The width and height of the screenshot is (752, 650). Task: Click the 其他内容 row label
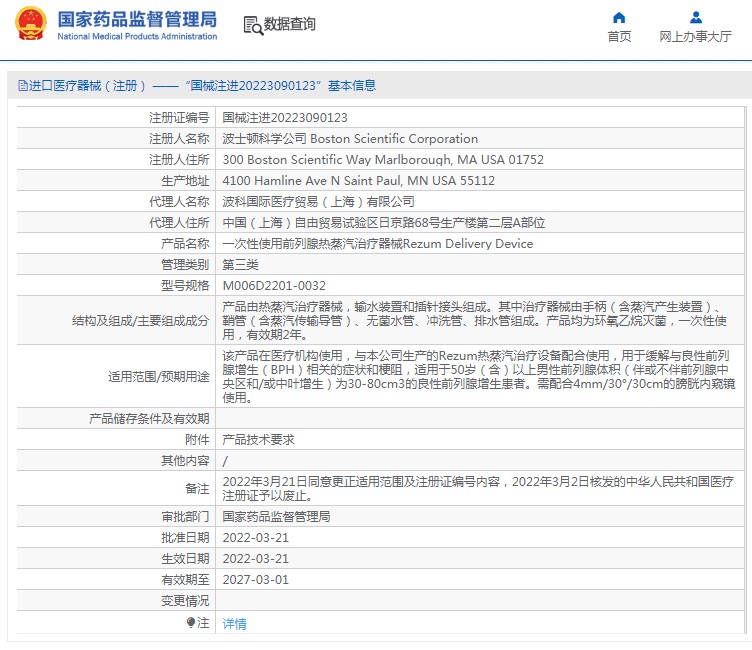[x=185, y=461]
